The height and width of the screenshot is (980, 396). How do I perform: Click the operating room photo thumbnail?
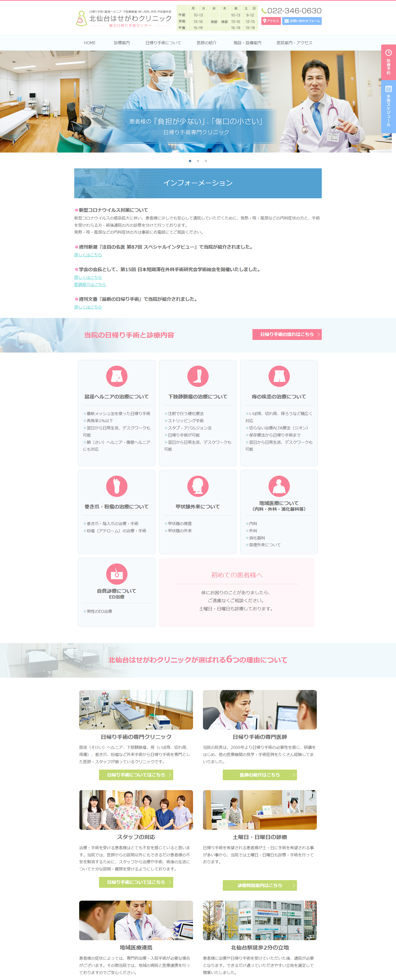point(136,710)
